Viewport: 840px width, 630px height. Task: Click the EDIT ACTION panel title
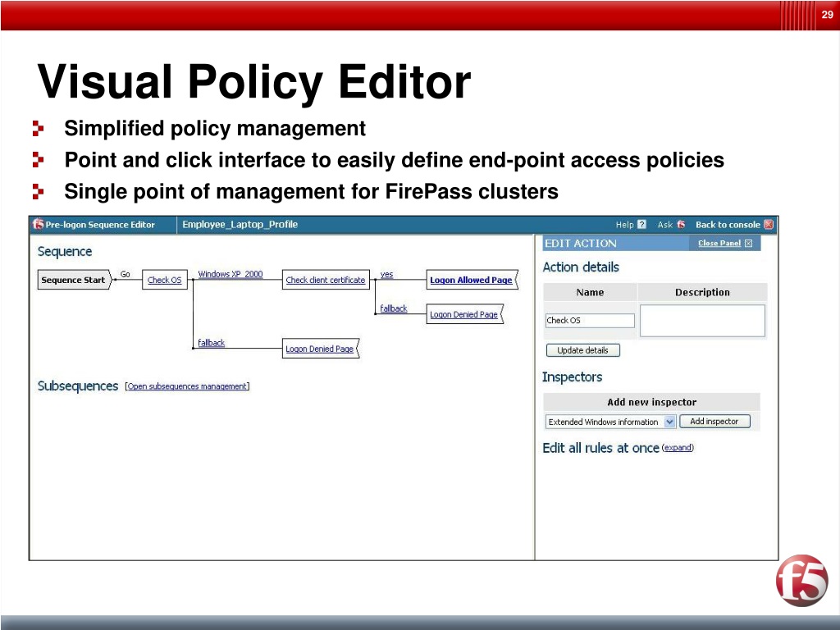581,243
